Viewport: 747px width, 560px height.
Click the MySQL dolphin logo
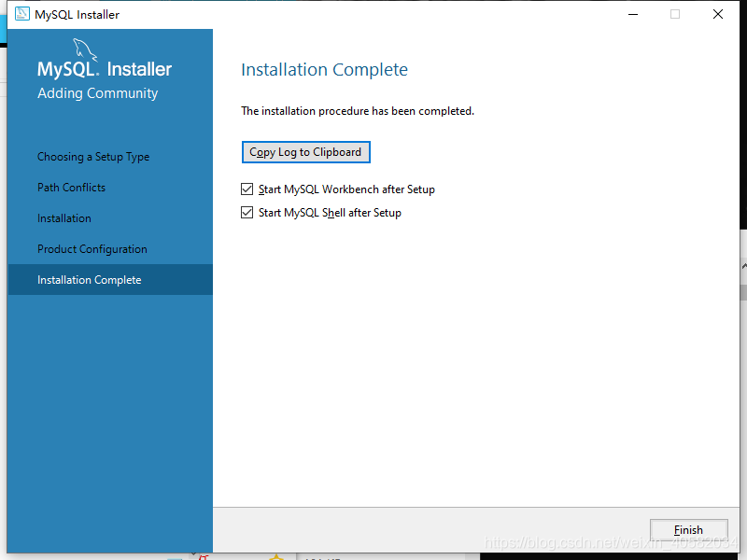tap(85, 49)
